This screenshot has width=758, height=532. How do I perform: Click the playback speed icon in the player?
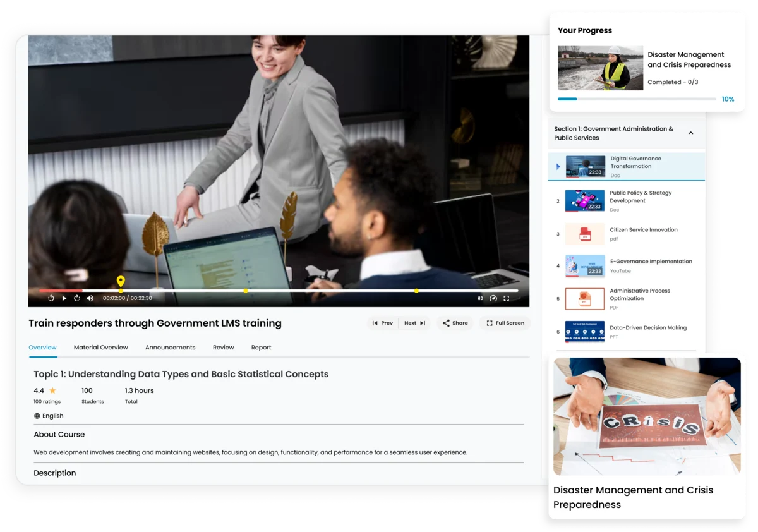point(494,298)
